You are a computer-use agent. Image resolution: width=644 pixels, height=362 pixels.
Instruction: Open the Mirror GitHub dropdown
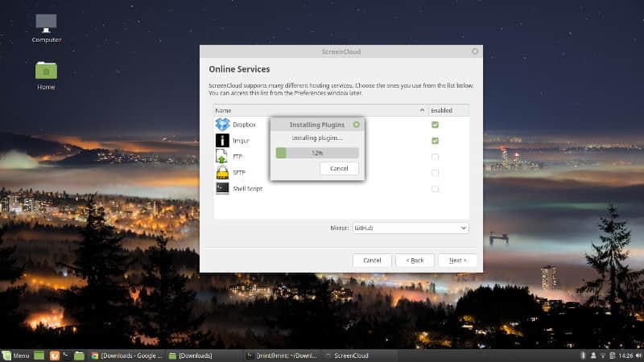[411, 228]
